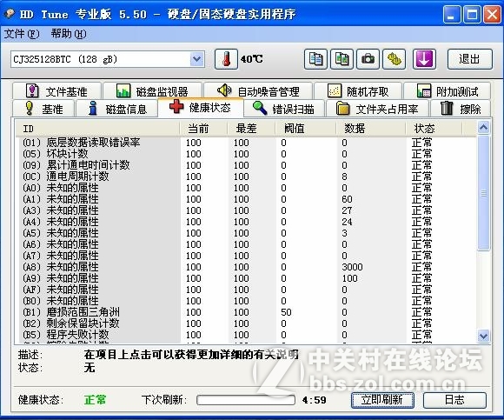This screenshot has width=504, height=420.
Task: Select the (A5) 未知的属性 row
Action: click(246, 233)
